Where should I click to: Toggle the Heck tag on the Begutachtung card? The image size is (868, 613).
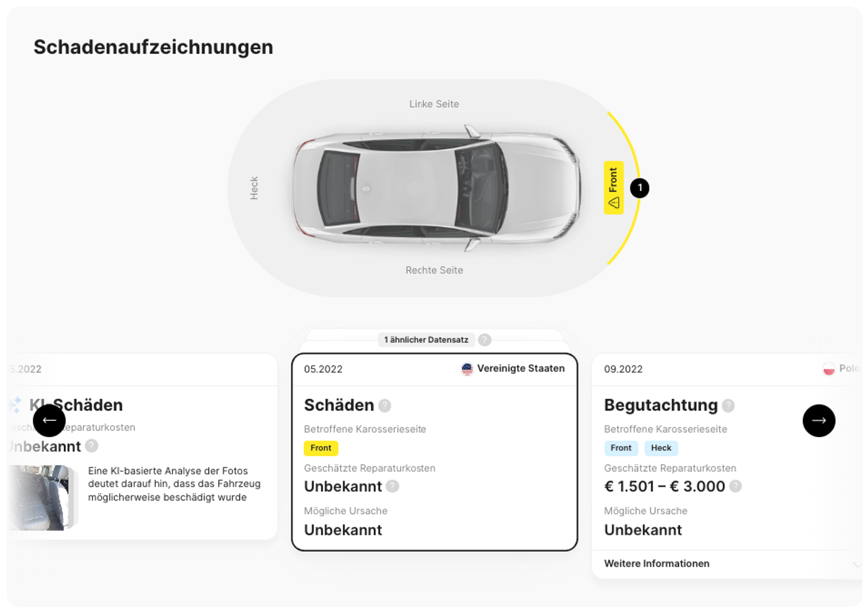coord(661,448)
